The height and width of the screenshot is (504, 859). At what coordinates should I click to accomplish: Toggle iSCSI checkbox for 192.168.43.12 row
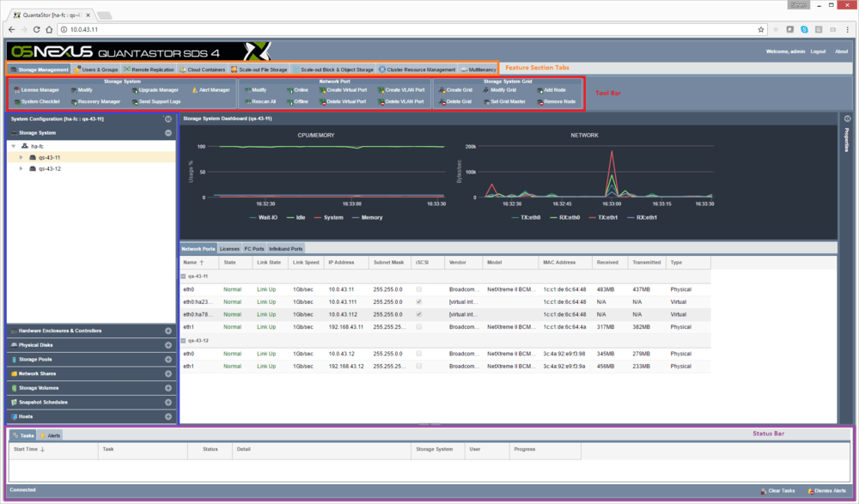point(418,366)
